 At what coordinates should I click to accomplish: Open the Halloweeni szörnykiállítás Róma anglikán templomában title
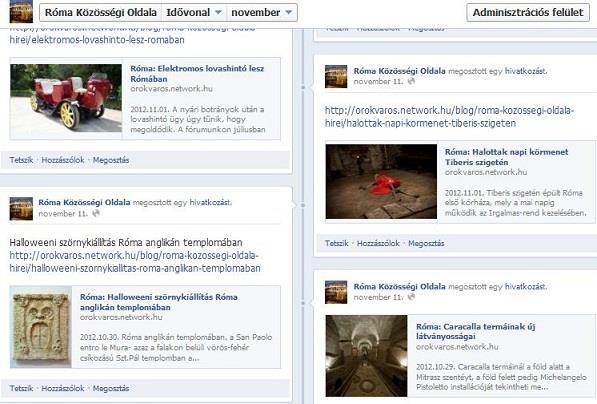point(158,302)
